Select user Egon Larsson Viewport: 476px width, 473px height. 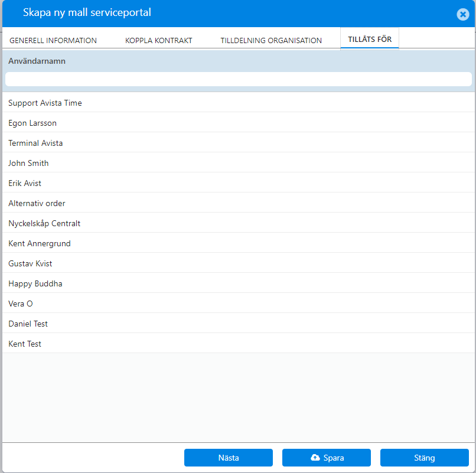tap(239, 123)
